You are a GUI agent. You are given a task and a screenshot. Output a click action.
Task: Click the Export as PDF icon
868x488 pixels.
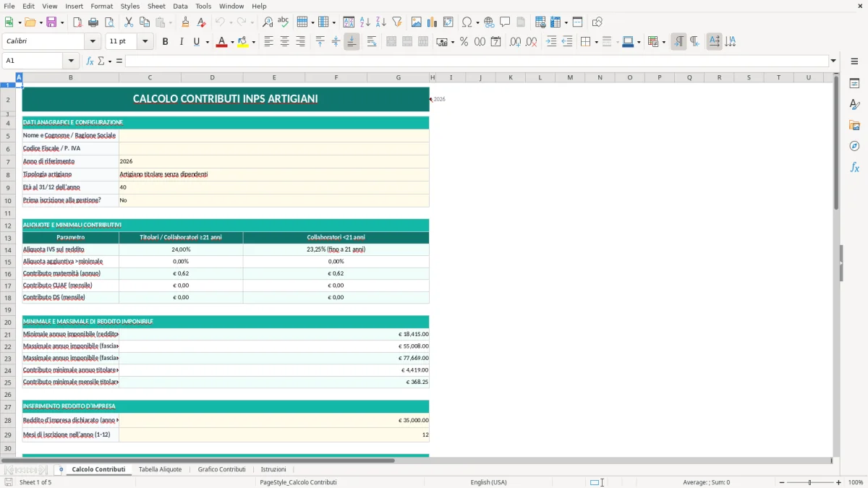pos(77,22)
